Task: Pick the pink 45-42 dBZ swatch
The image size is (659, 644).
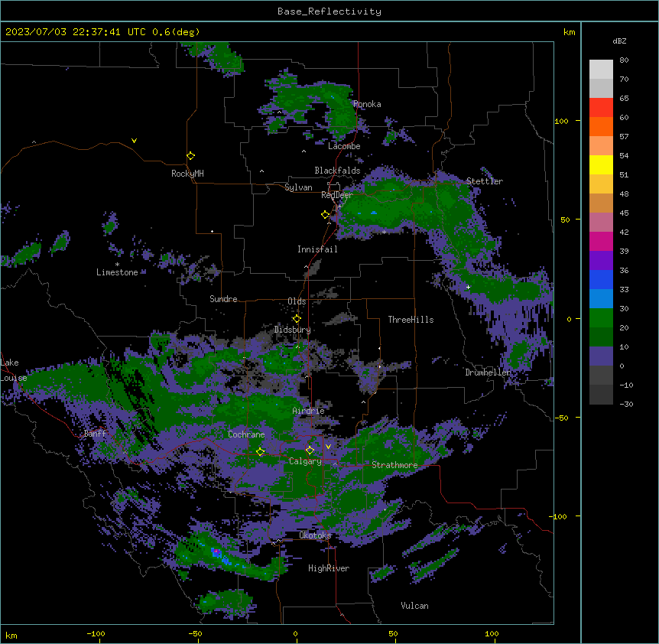Action: 601,222
